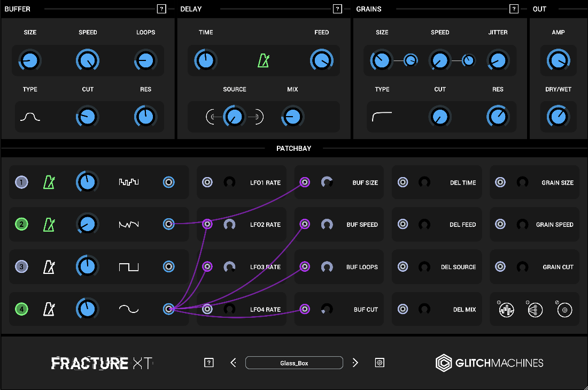Click the DRY/WET knob
This screenshot has width=588, height=390.
pyautogui.click(x=558, y=116)
